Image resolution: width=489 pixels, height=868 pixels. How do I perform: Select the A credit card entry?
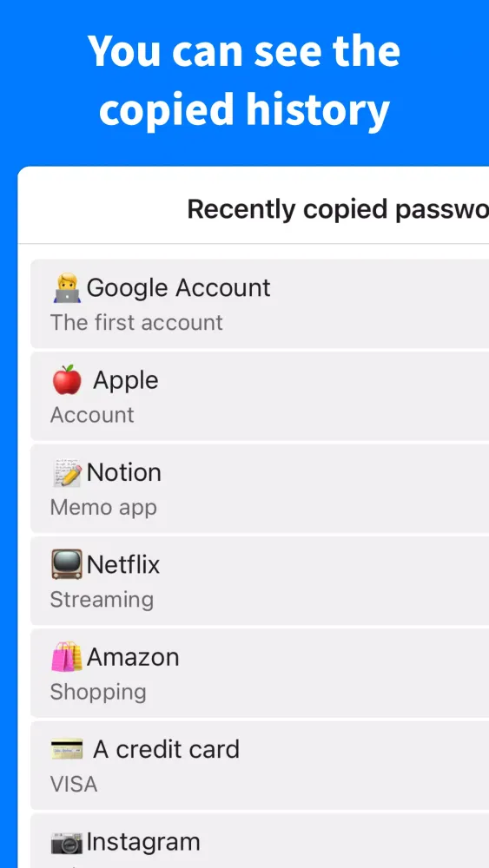coord(260,766)
